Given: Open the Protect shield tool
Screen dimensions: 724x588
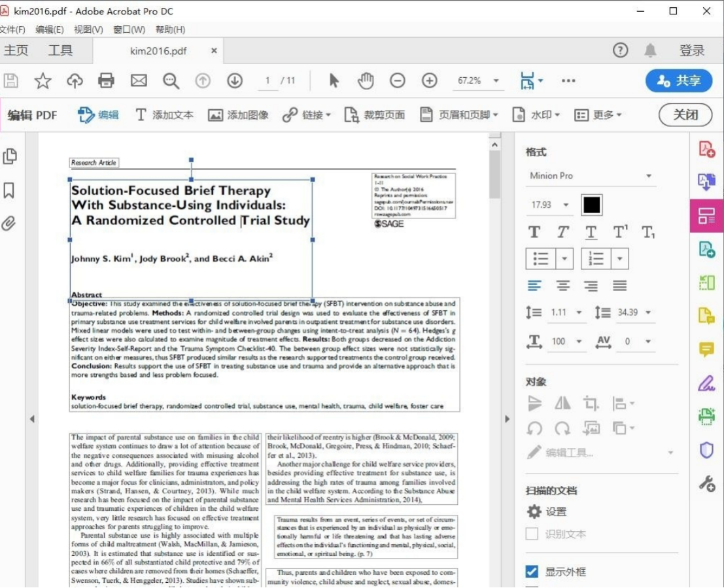Looking at the screenshot, I should coord(706,450).
